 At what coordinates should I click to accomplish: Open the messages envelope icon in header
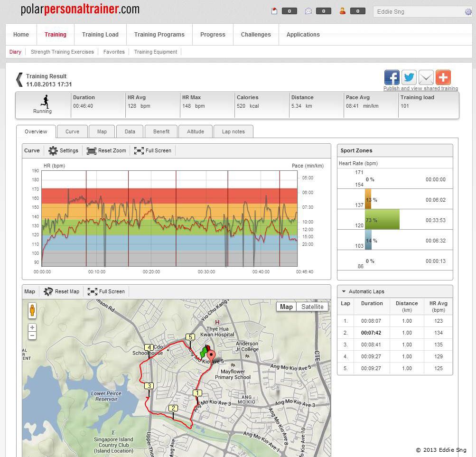(308, 11)
